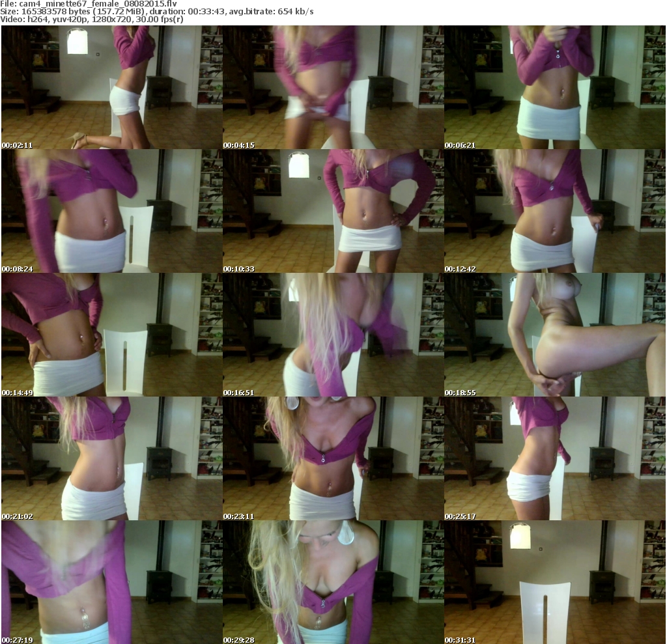Select the thumbnail frame stamped 00:23:11
Screen dimensions: 667x644
tap(333, 458)
